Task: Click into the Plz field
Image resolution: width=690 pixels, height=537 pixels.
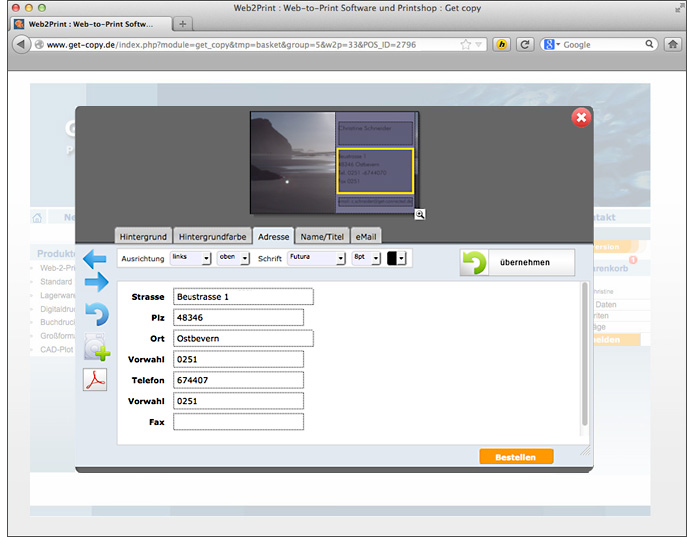Action: (238, 317)
